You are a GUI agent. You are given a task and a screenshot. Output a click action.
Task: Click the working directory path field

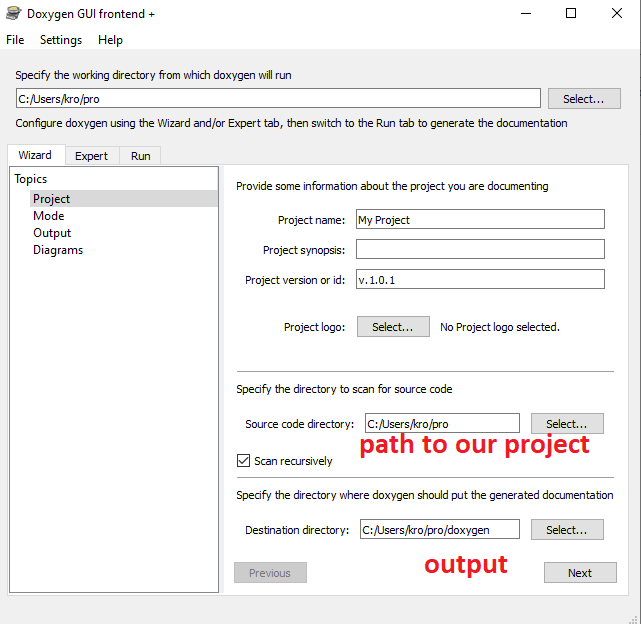[278, 99]
